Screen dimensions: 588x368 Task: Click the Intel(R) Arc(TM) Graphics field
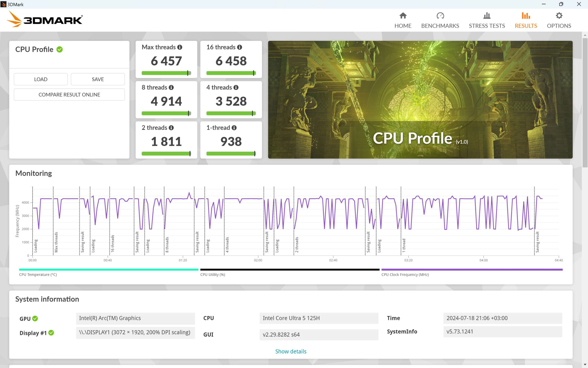(135, 318)
